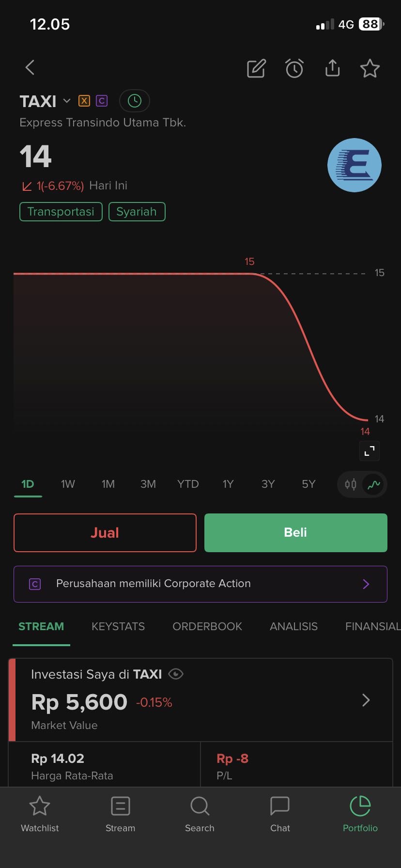Open the TAXI ticker dropdown arrow

(x=67, y=101)
